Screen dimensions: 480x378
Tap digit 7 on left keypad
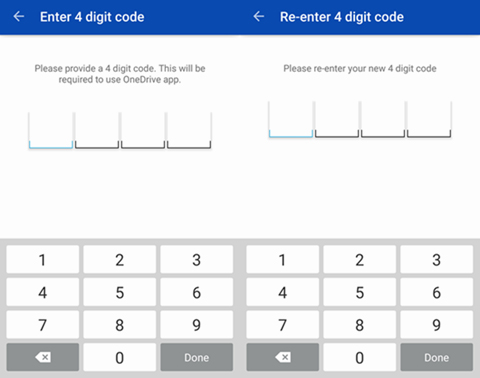(x=43, y=325)
